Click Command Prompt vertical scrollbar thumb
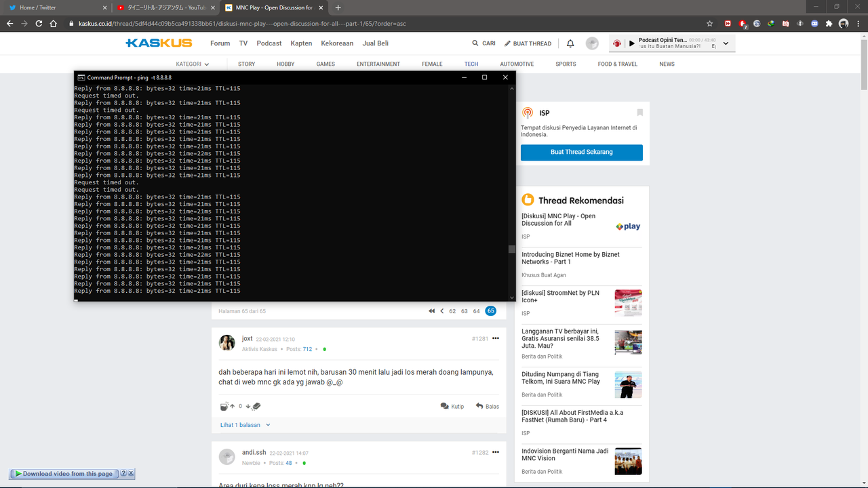Screen dimensions: 868x488 (512, 249)
